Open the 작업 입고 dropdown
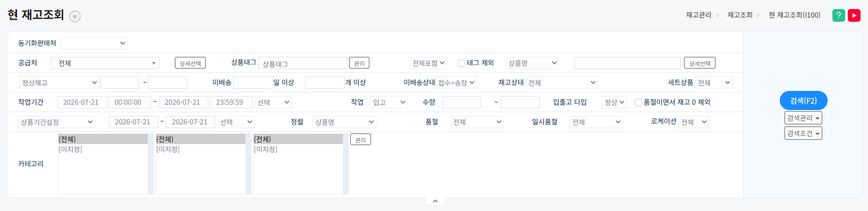Image resolution: width=868 pixels, height=211 pixels. [389, 102]
